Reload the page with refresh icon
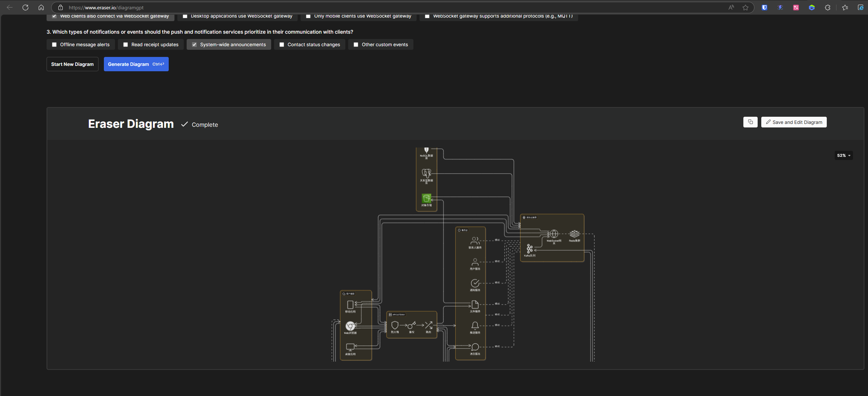Screen dimensions: 868x396 [x=25, y=8]
